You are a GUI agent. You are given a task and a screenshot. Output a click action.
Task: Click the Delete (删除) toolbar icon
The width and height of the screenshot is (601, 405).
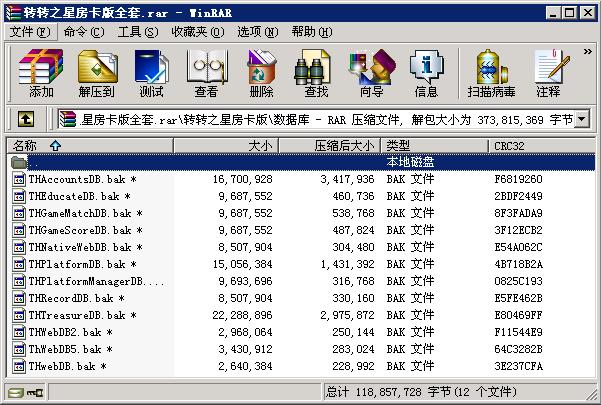click(261, 73)
